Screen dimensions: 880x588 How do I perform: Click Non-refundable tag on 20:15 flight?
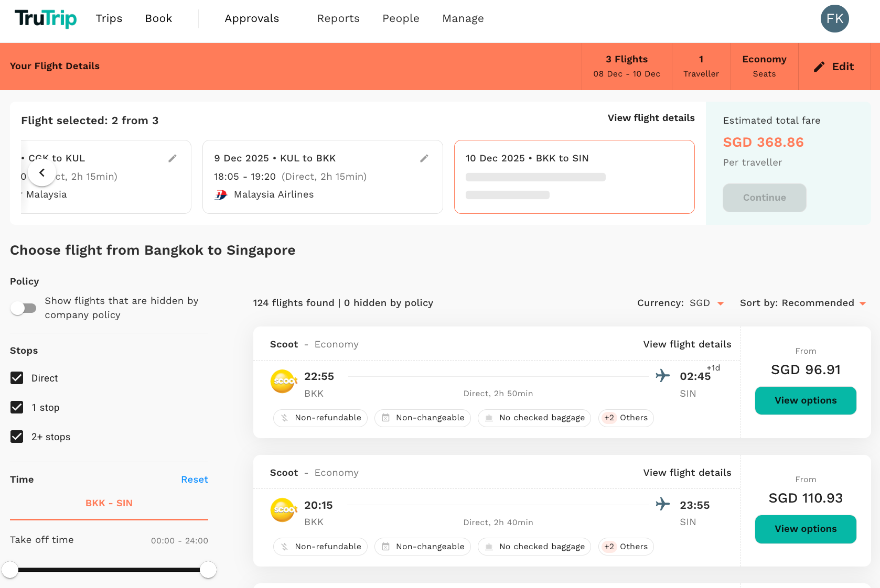tap(320, 547)
